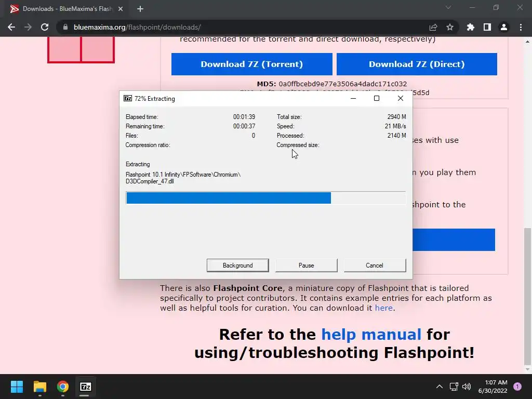Click Download 7Z (Torrent) button

tap(252, 64)
